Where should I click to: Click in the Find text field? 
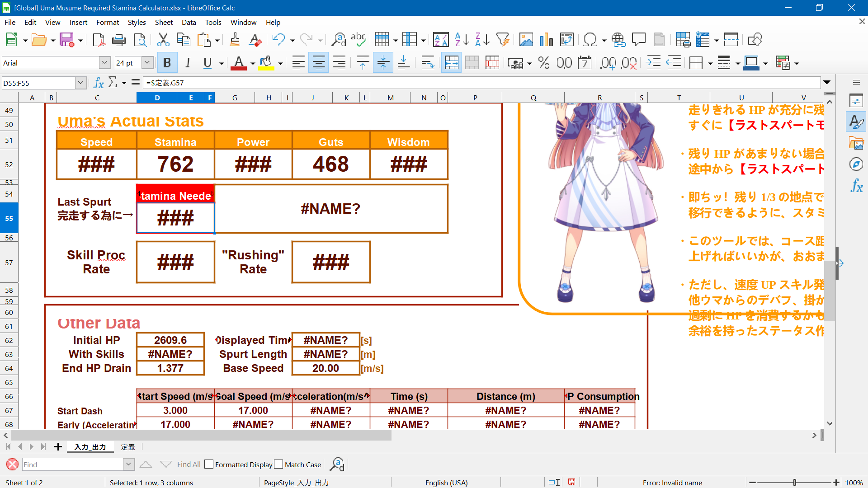point(72,464)
